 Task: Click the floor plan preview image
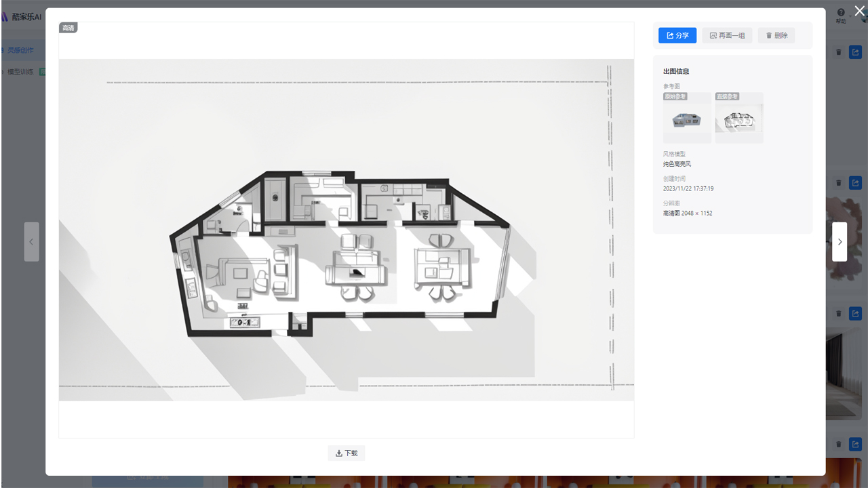tap(346, 230)
